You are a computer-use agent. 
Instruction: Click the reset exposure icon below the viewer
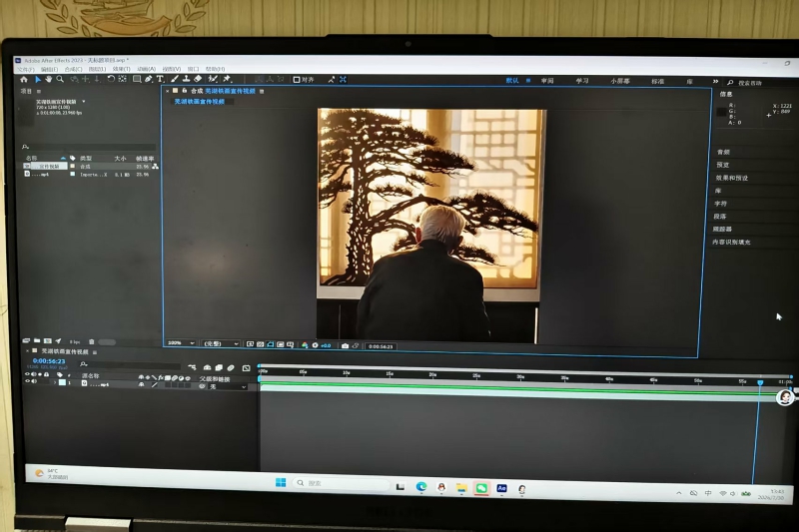click(315, 345)
